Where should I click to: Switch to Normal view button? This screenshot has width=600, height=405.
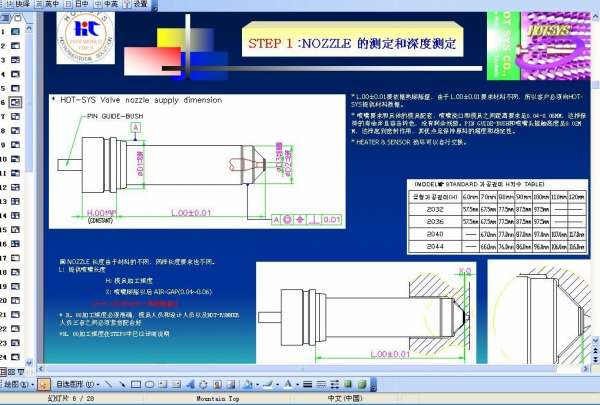(4, 372)
